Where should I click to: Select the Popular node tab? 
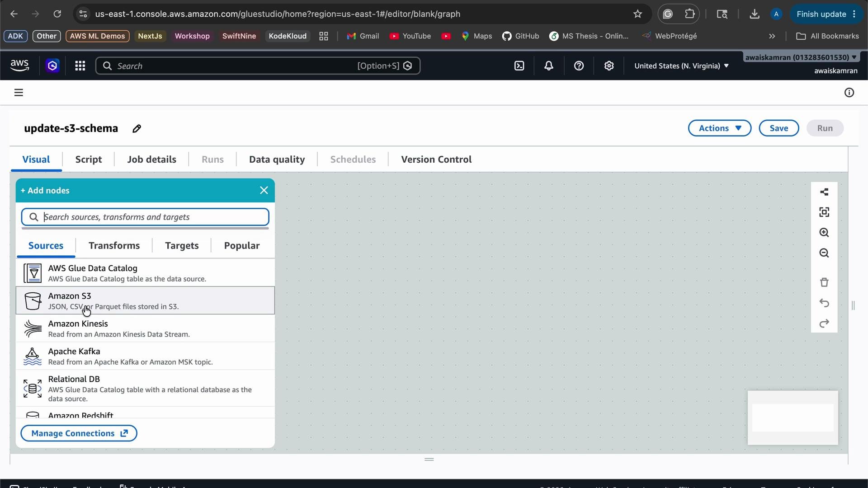(242, 246)
